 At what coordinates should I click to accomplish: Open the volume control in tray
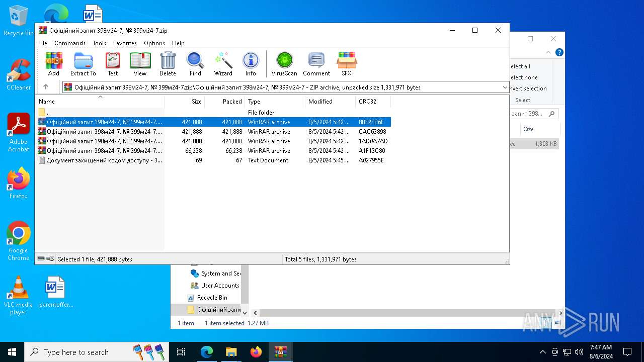pos(579,352)
